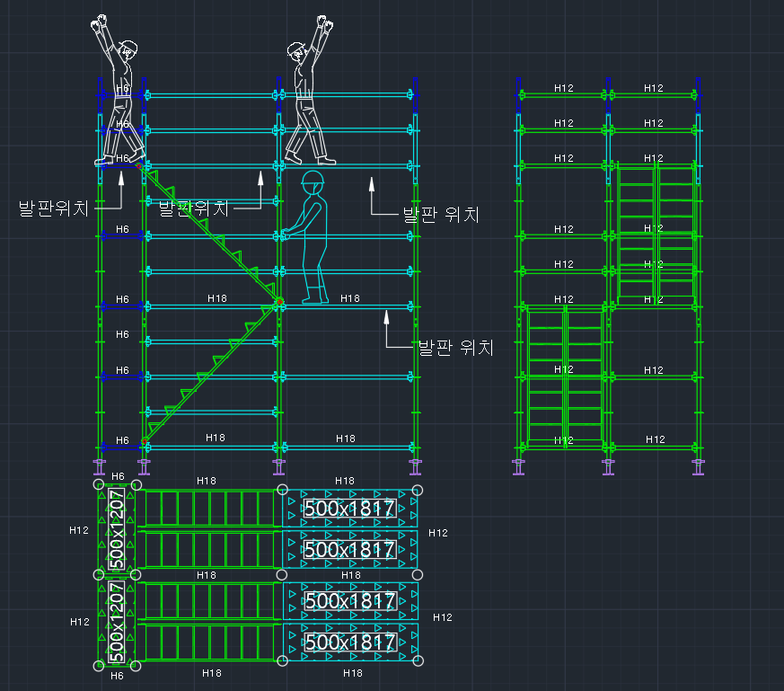Screen dimensions: 784x691
Task: Click the lower ladder frame in right elevation
Action: [565, 377]
